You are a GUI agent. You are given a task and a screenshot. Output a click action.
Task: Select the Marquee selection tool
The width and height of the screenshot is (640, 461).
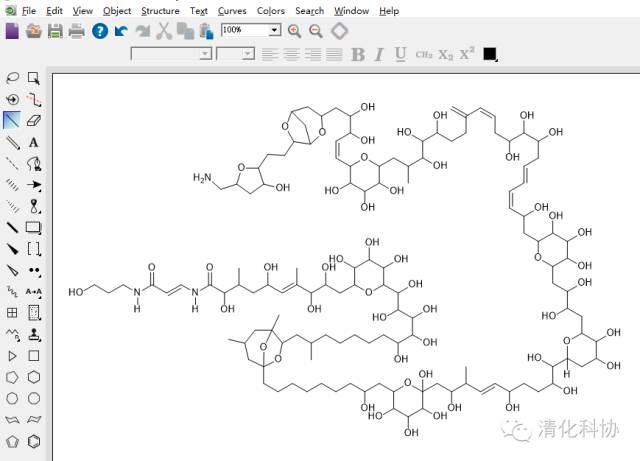pos(34,78)
